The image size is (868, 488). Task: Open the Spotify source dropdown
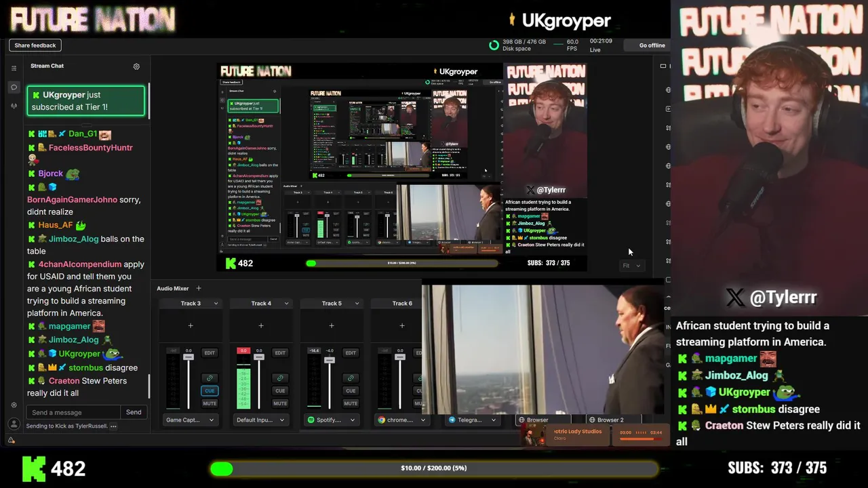pyautogui.click(x=331, y=420)
